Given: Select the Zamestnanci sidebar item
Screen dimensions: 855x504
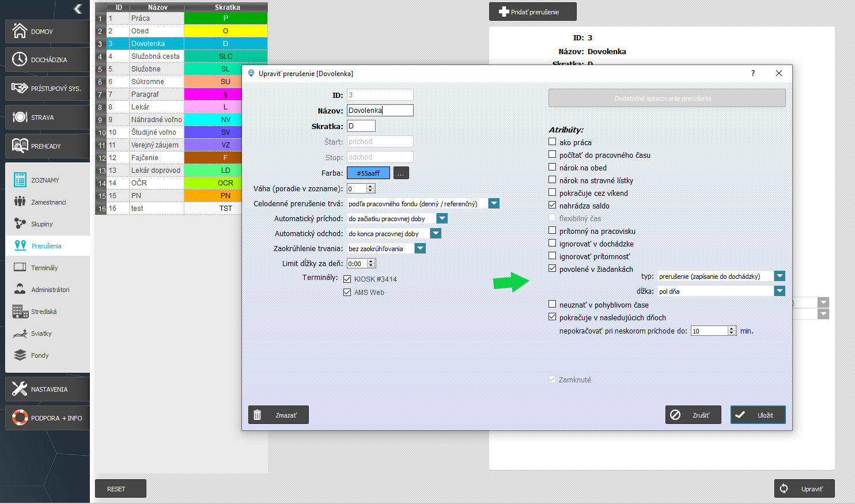Looking at the screenshot, I should coord(47,202).
